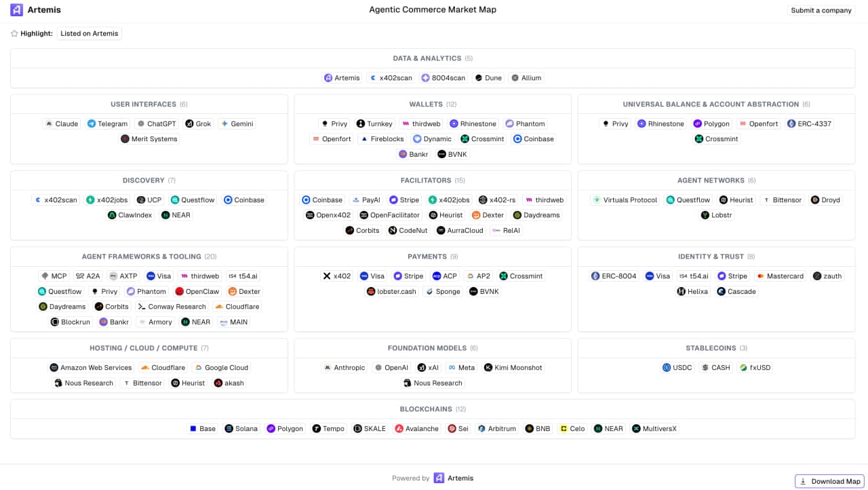Open the ClawIndex chip in Discovery
The height and width of the screenshot is (490, 868).
(130, 215)
